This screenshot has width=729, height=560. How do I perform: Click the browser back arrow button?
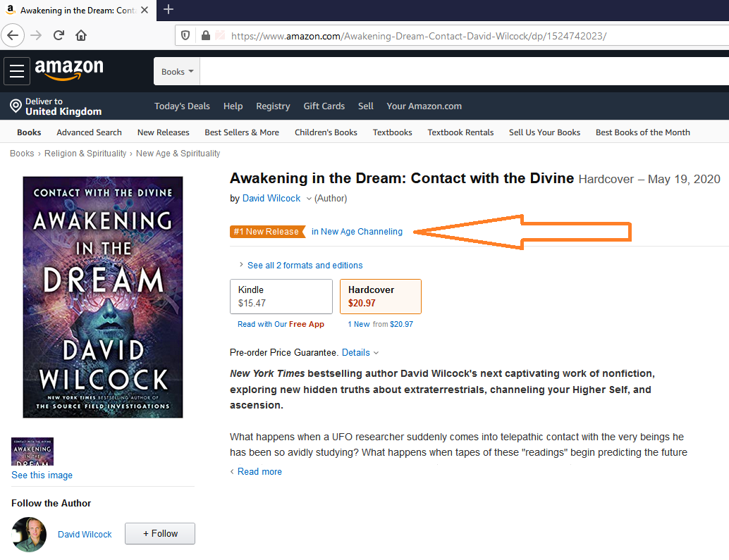coord(13,35)
